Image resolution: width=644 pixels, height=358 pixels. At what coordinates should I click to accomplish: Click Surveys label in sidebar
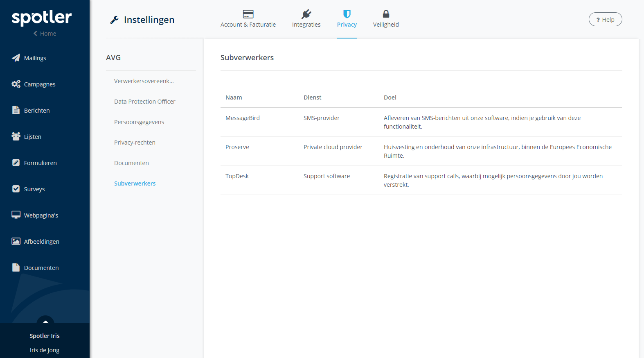point(34,189)
